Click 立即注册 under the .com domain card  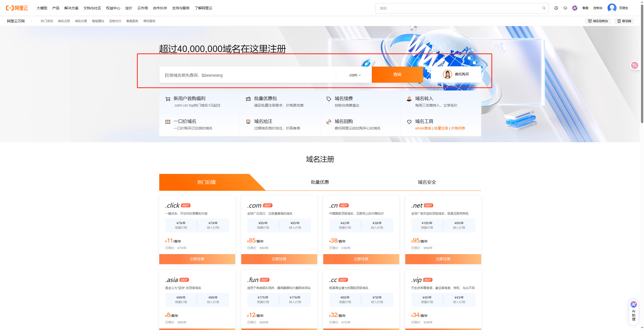click(279, 259)
